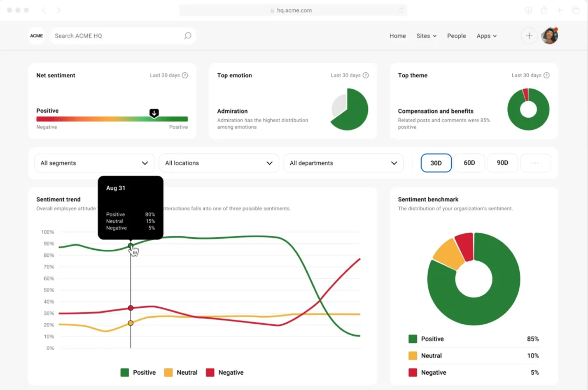Open the All segments dropdown
This screenshot has height=390, width=588.
(x=94, y=163)
